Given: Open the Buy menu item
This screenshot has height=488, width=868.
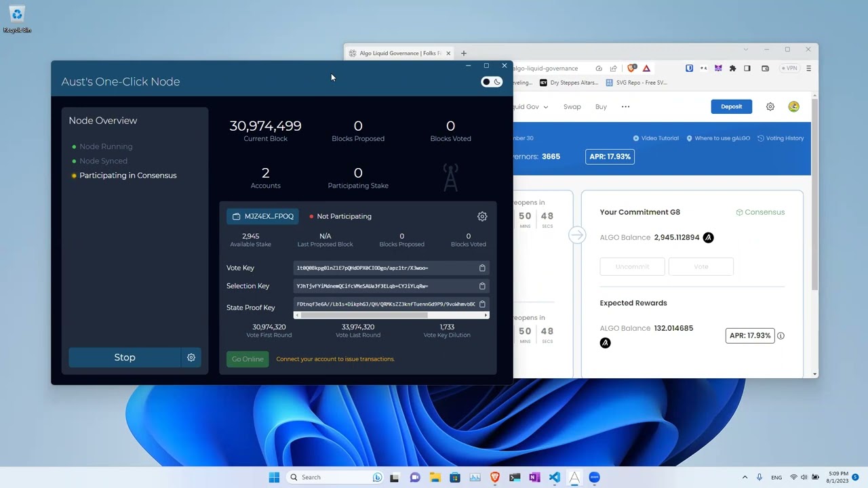Looking at the screenshot, I should [x=601, y=106].
